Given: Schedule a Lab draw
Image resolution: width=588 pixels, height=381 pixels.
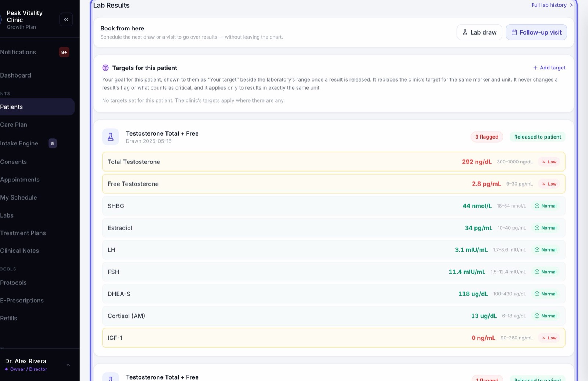Looking at the screenshot, I should (x=479, y=32).
